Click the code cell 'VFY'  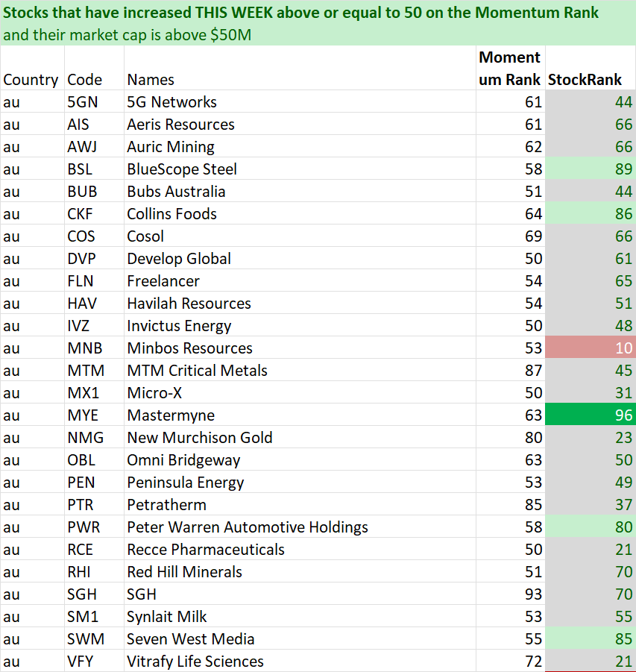(x=94, y=661)
